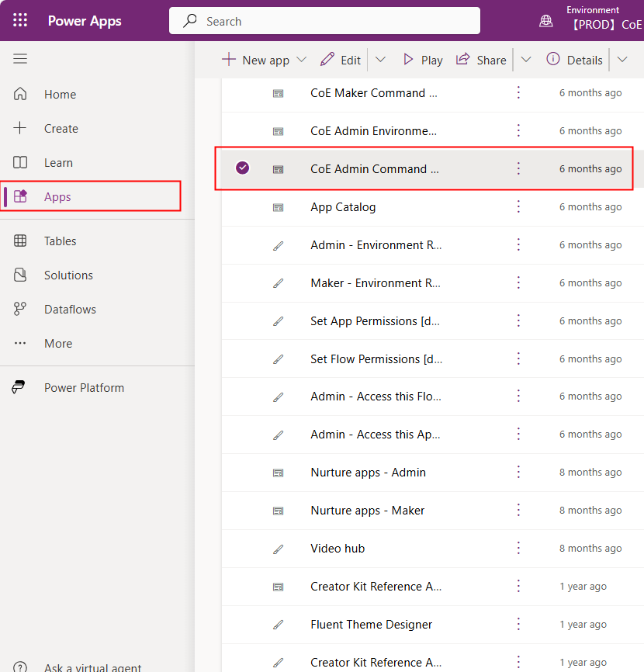This screenshot has width=644, height=672.
Task: Click canvas icon beside Fluent Theme Designer
Action: coord(278,625)
